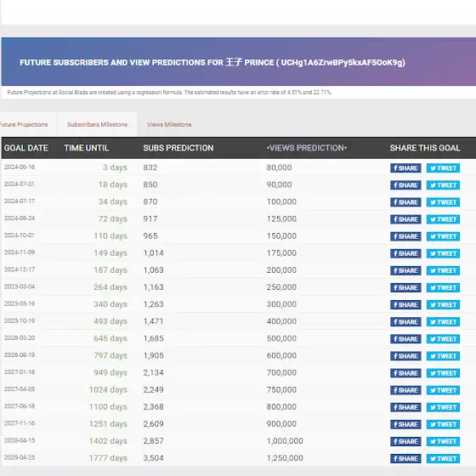Click the views prediction value 1,000,000

tap(285, 441)
